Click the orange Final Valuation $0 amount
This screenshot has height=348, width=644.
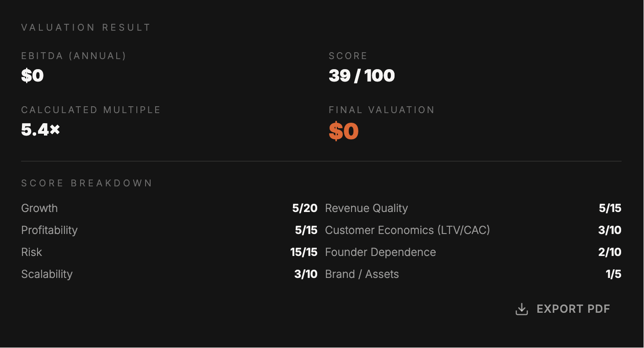point(344,131)
